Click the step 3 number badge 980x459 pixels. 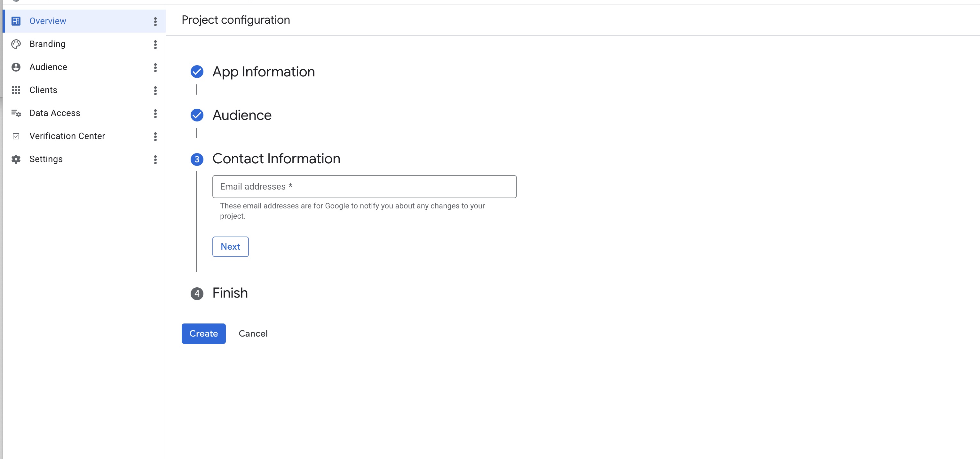197,159
